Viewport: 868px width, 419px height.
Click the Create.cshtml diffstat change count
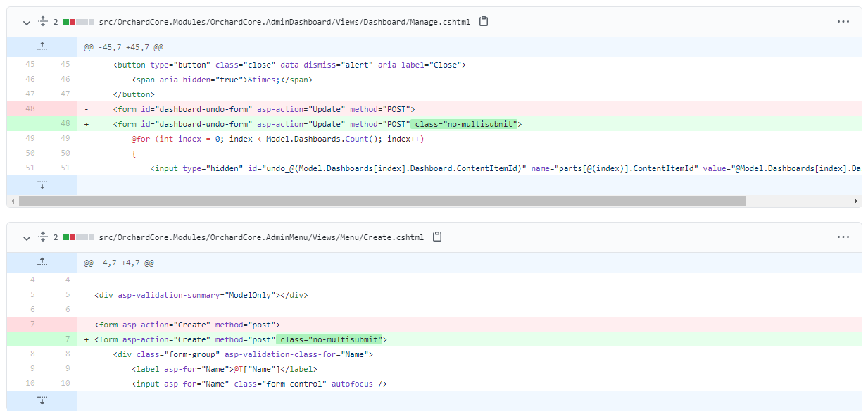coord(56,237)
